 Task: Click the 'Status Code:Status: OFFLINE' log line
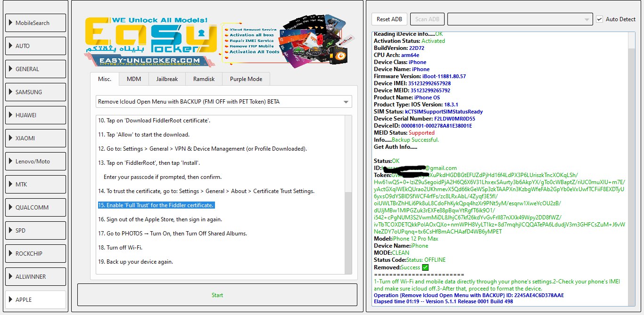click(x=410, y=260)
